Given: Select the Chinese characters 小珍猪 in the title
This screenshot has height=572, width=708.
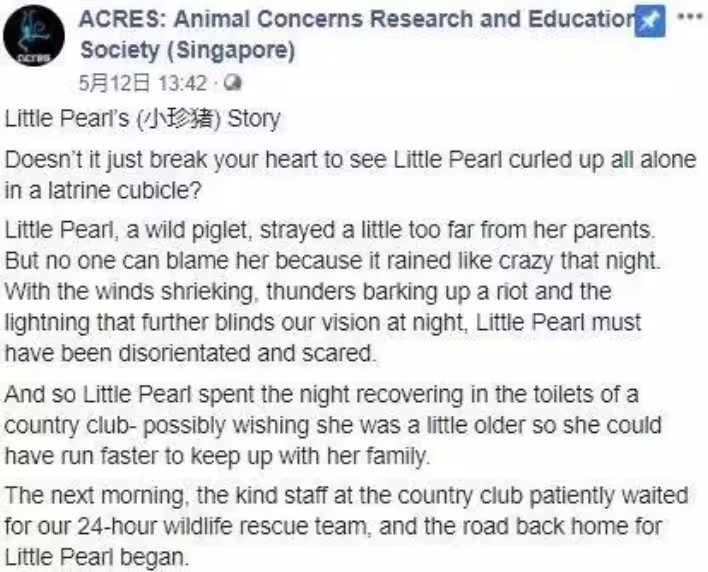Looking at the screenshot, I should (179, 119).
